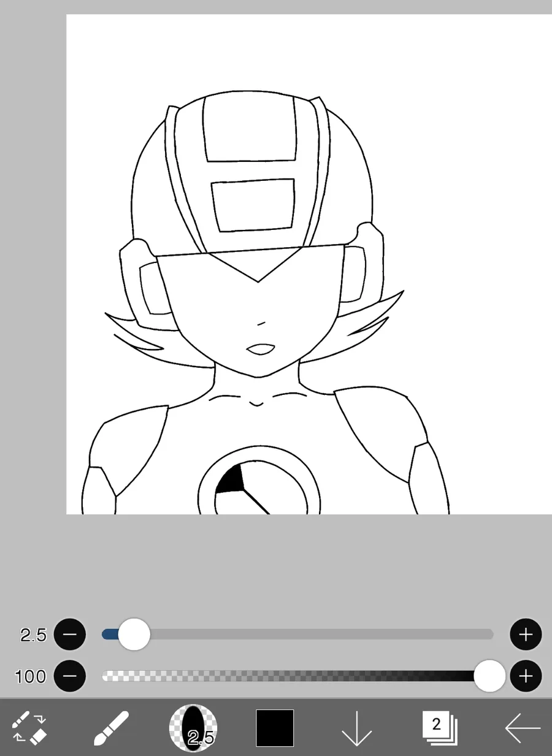The image size is (552, 756).
Task: Click the checkered opacity slider track
Action: tap(297, 676)
